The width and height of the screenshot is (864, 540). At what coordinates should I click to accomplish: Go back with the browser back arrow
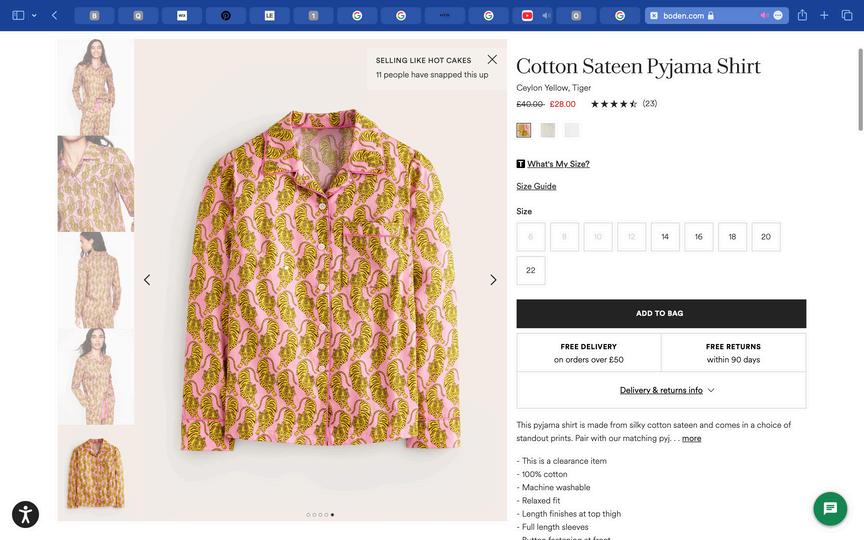[54, 15]
